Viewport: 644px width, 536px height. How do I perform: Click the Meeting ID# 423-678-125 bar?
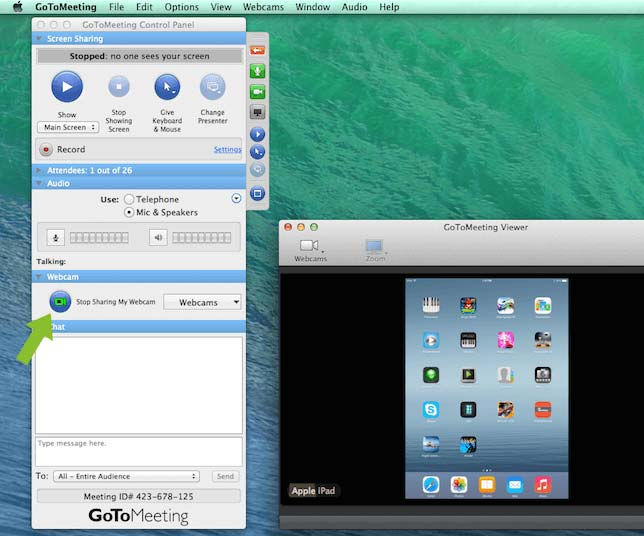click(x=139, y=497)
